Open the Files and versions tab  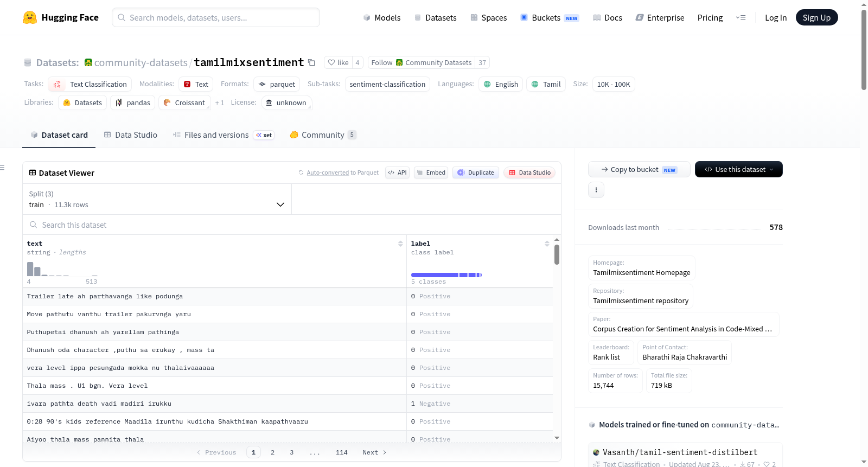click(x=223, y=135)
